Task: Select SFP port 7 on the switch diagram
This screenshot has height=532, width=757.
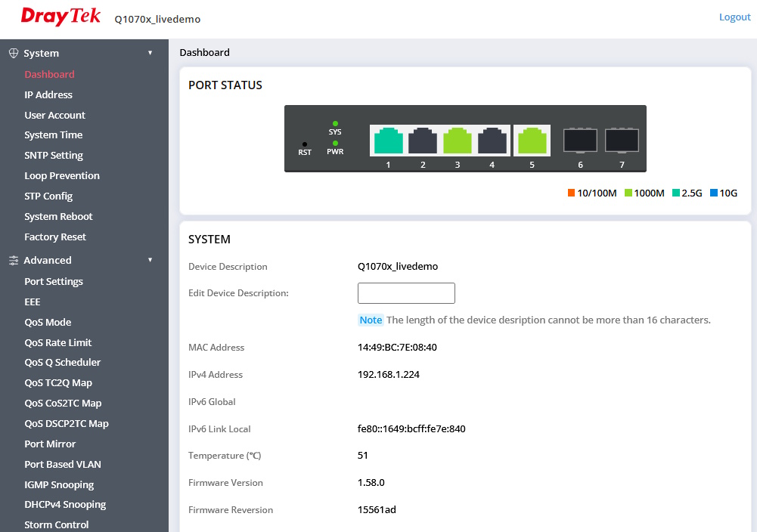Action: pos(622,141)
